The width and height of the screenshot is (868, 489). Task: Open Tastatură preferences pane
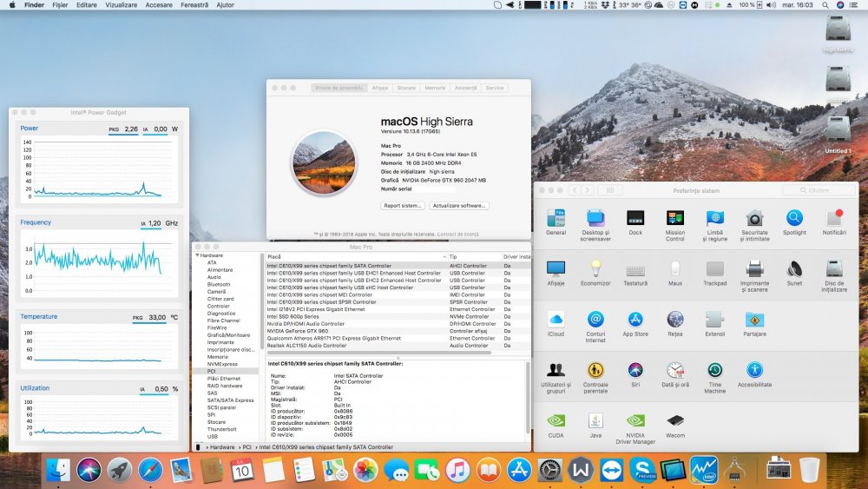(635, 273)
